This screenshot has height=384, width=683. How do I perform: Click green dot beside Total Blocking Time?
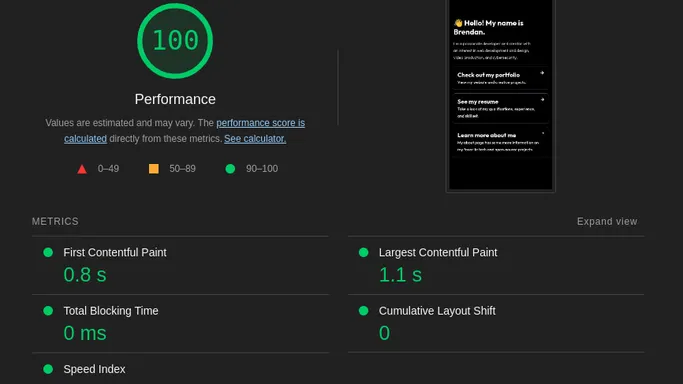[x=48, y=311]
